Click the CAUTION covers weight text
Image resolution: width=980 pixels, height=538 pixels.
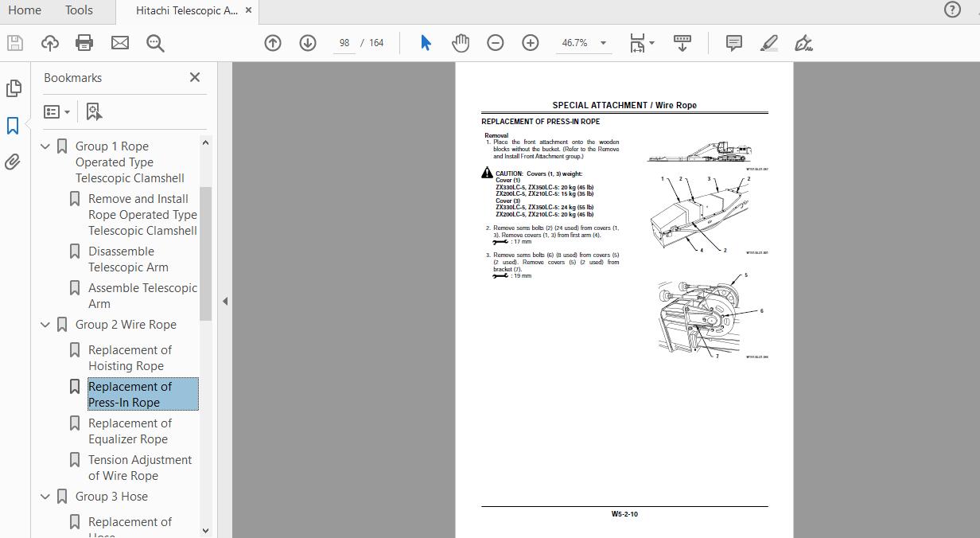click(x=544, y=193)
